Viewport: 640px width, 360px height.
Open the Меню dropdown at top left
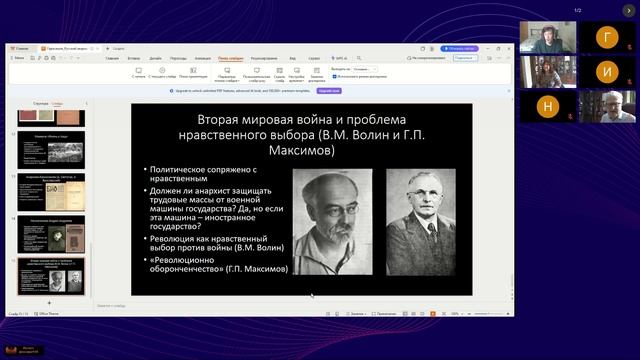[x=17, y=58]
